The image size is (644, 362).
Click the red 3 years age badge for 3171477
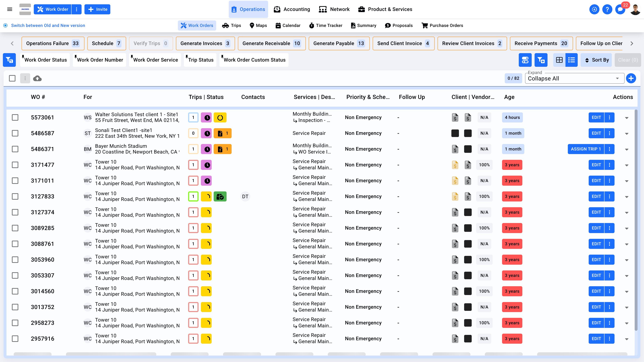pos(512,165)
